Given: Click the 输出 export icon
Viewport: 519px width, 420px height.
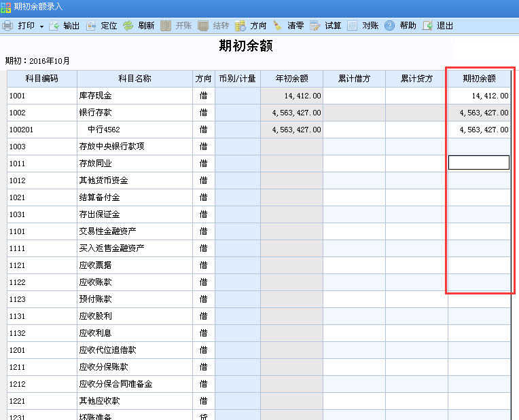Looking at the screenshot, I should tap(54, 26).
